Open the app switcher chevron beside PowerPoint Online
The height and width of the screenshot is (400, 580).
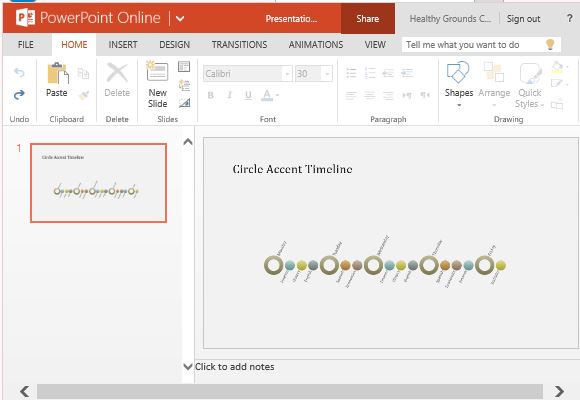[180, 19]
